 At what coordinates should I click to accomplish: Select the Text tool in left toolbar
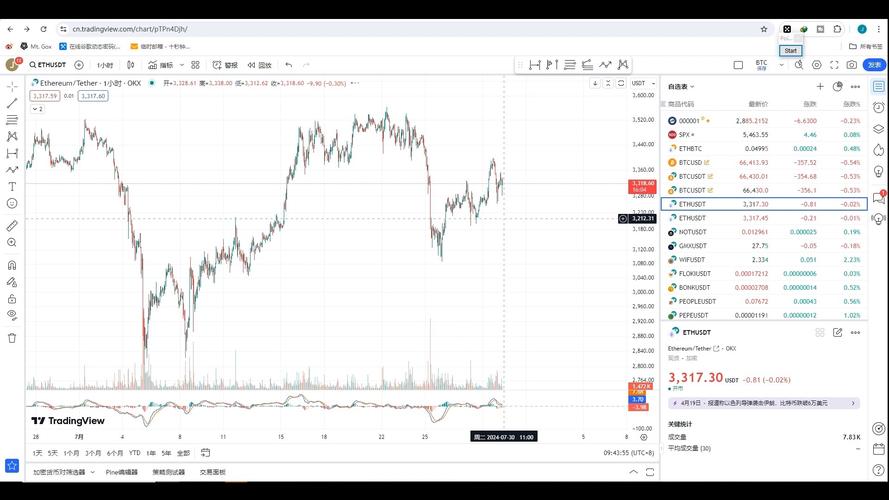[12, 186]
